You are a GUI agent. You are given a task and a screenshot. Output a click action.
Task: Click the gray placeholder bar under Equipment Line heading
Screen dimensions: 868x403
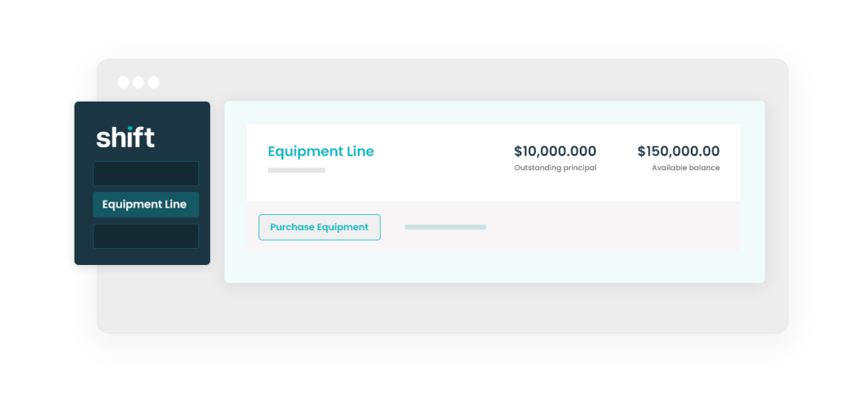pos(297,170)
